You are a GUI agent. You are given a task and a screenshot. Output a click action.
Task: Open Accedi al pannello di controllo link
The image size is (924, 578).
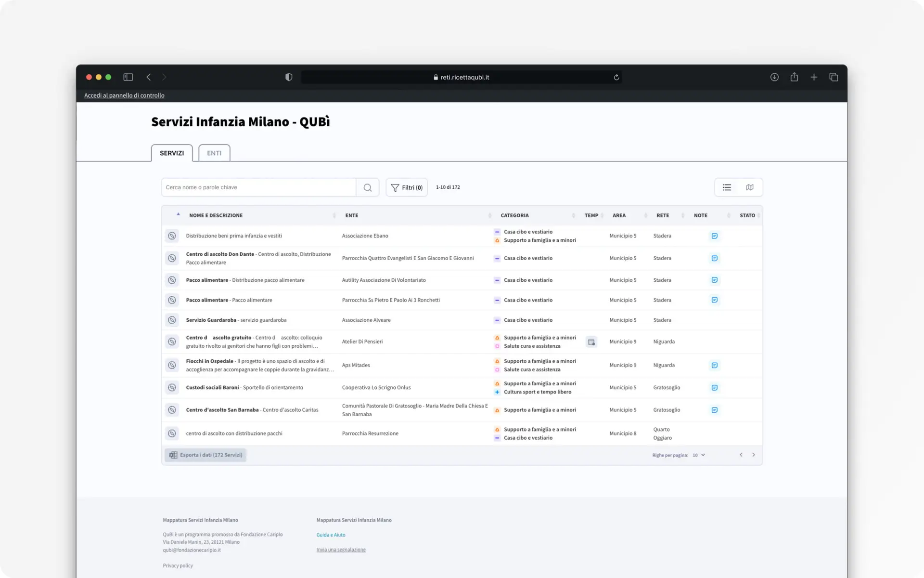point(124,95)
